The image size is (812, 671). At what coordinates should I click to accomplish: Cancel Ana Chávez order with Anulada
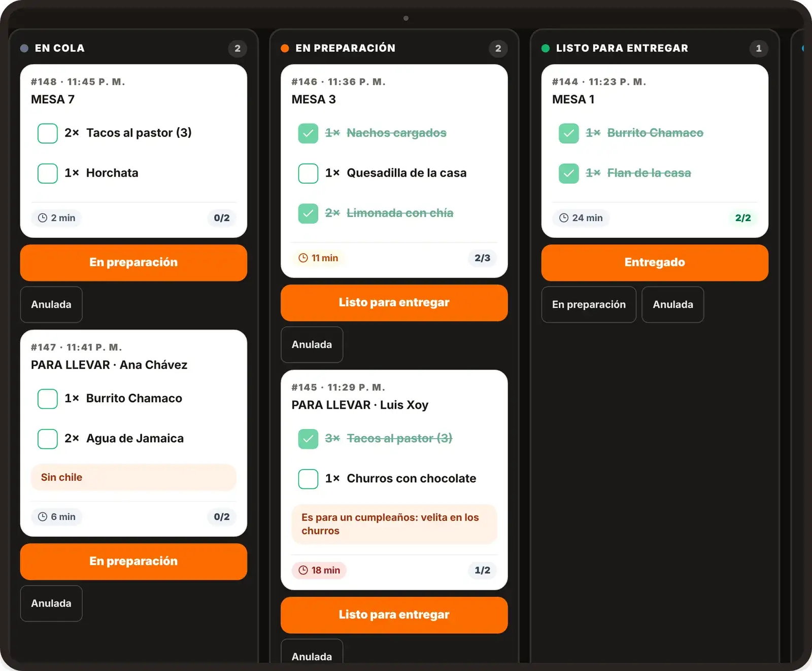click(51, 603)
